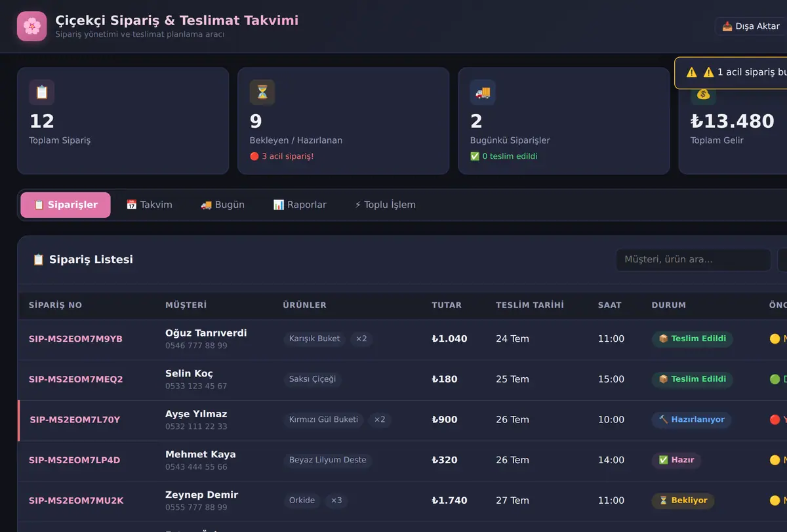Switch to the Takvim tab

tap(149, 205)
